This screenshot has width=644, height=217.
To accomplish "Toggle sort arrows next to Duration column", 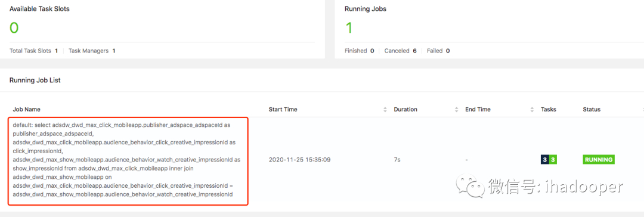I will [x=456, y=109].
